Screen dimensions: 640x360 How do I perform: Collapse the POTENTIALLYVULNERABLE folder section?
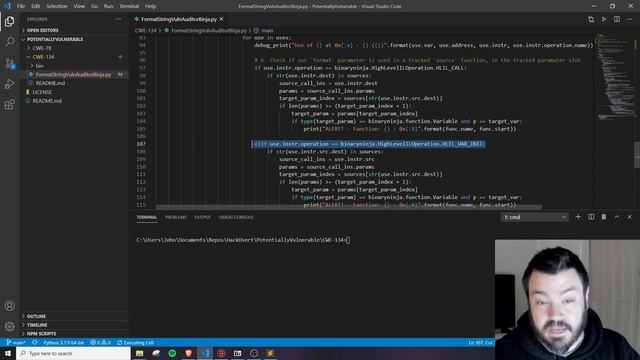(55, 39)
